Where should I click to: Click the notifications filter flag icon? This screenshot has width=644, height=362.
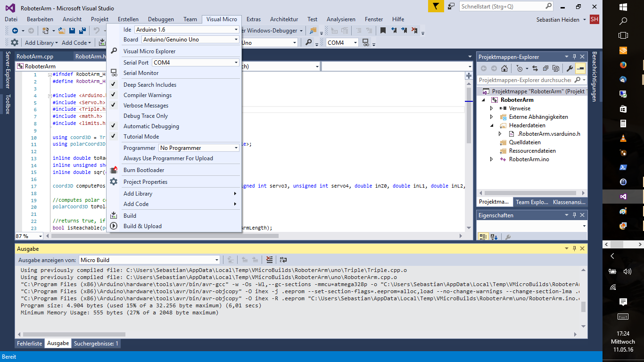(437, 6)
